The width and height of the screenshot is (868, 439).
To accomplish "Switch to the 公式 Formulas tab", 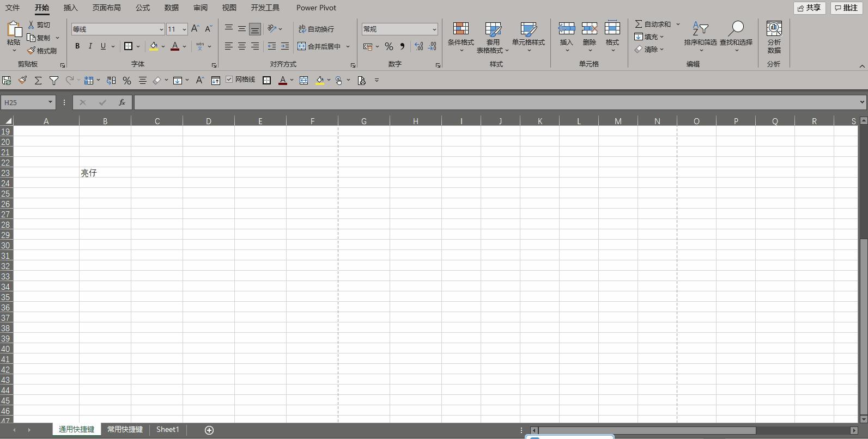I will click(143, 8).
